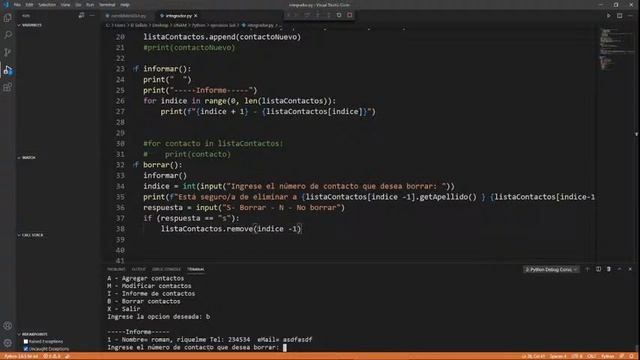The image size is (640, 360).
Task: Click the red debug Stop button
Action: pos(350,15)
